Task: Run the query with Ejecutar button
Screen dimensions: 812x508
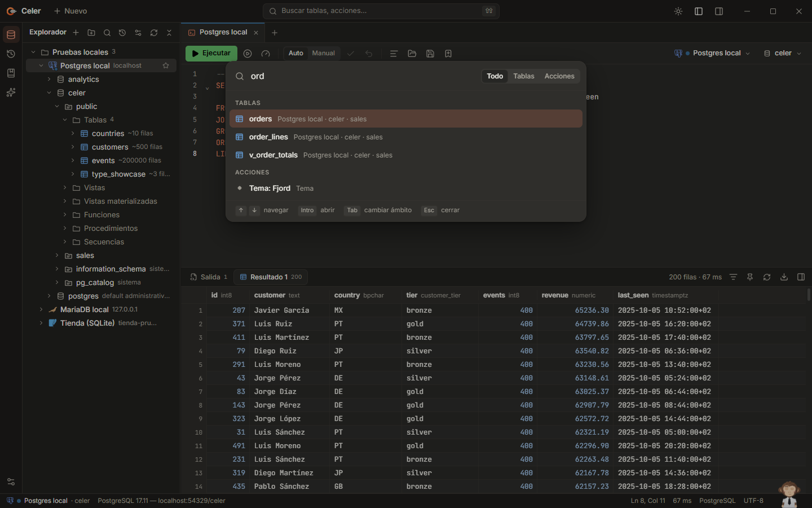Action: point(211,53)
